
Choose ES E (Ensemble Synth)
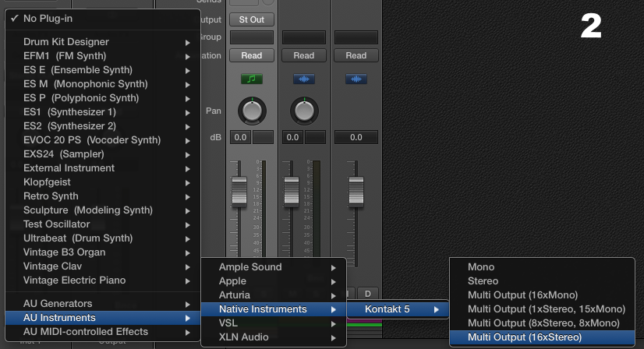click(x=103, y=70)
